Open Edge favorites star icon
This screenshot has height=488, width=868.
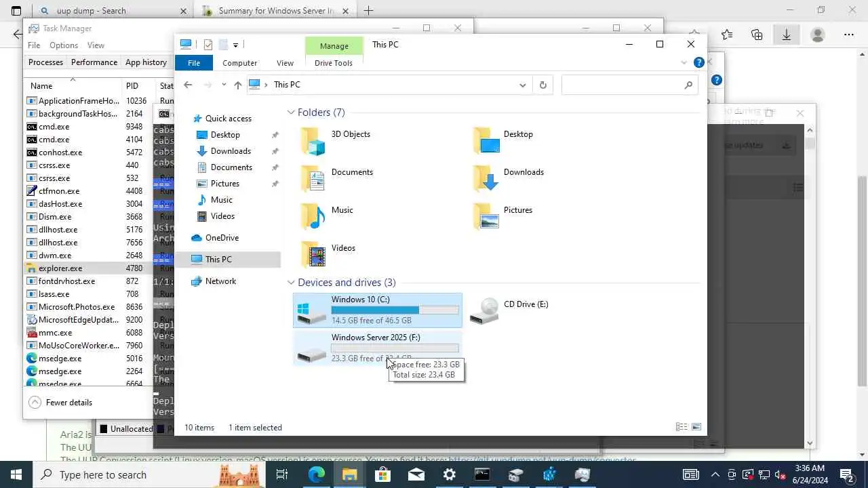[x=727, y=35]
